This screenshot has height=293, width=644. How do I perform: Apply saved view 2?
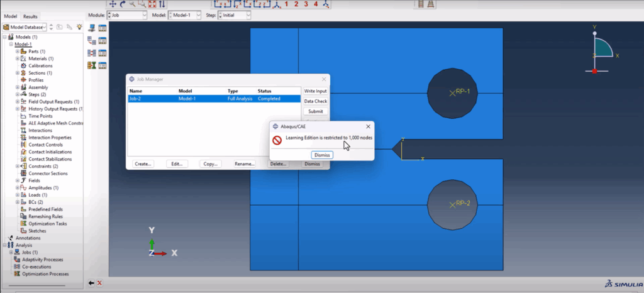[296, 4]
